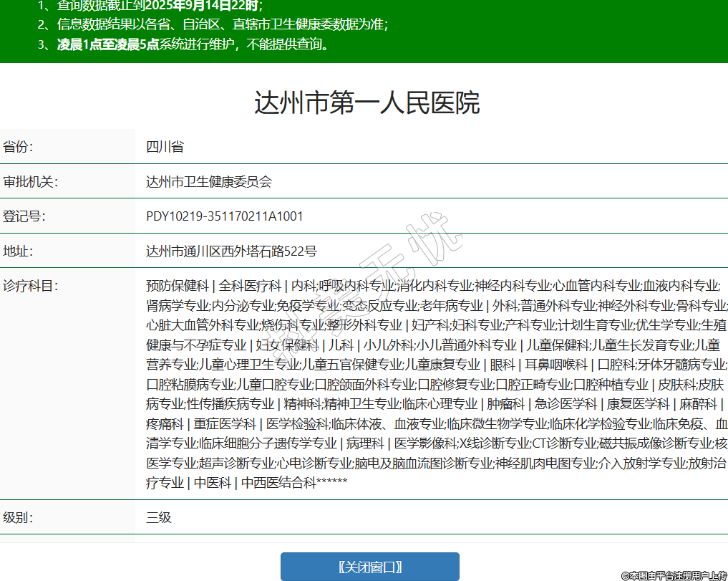Select the level value 三级
The width and height of the screenshot is (728, 581).
[159, 517]
